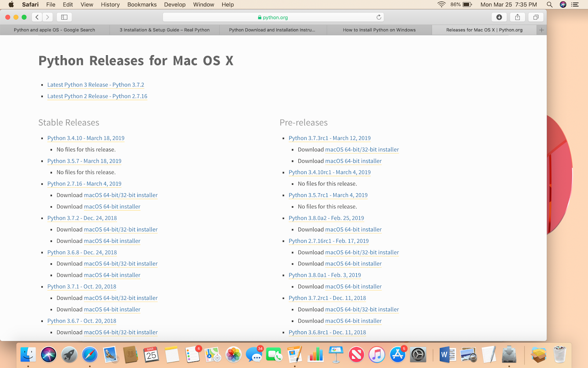Screen dimensions: 588x368
Task: Open Finder from the Dock
Action: coord(28,355)
